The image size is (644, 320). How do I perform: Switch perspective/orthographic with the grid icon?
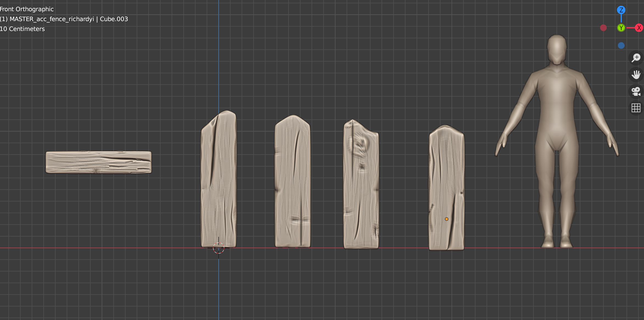[636, 108]
